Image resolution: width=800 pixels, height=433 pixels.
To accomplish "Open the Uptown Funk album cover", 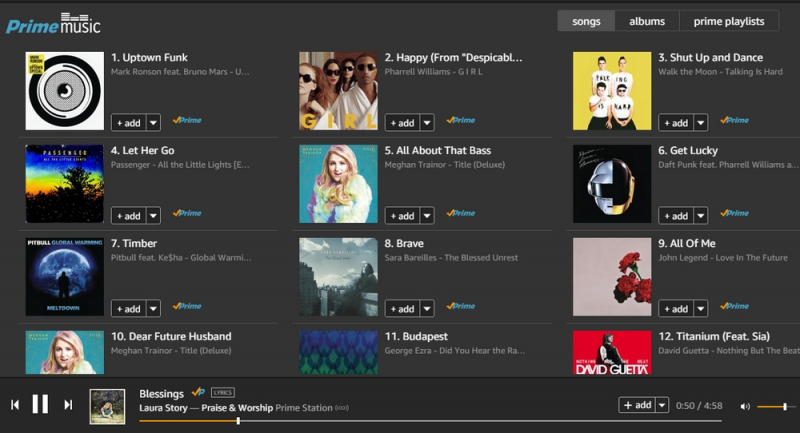I will (65, 91).
